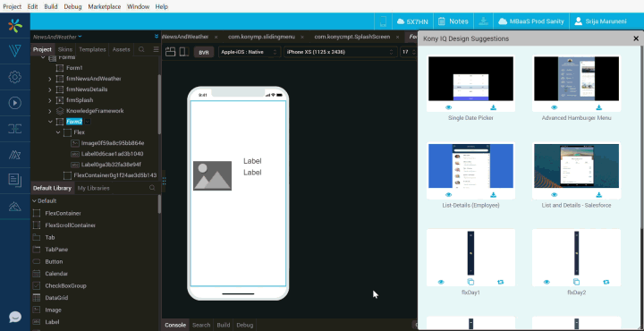Open the settings gear in left sidebar
644x331 pixels.
(x=15, y=77)
